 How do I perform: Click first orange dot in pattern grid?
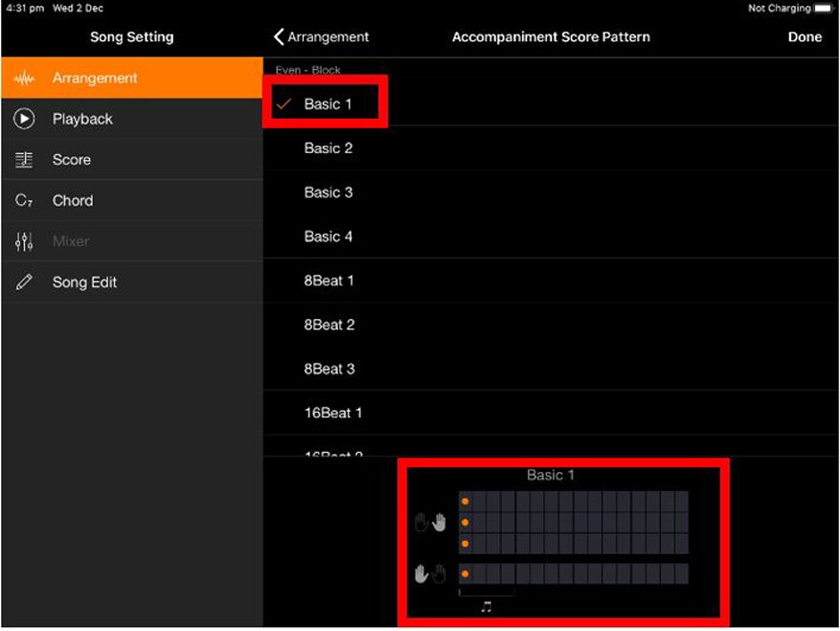tap(465, 501)
